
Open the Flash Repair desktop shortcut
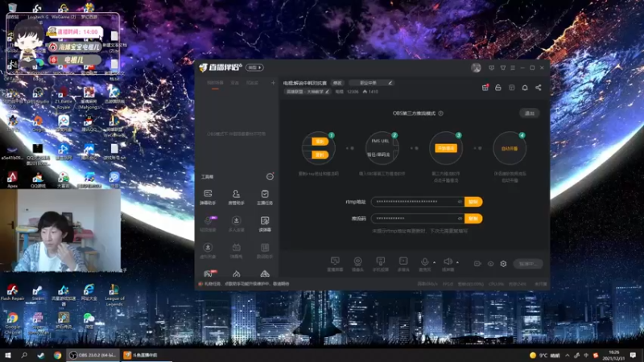(12, 292)
